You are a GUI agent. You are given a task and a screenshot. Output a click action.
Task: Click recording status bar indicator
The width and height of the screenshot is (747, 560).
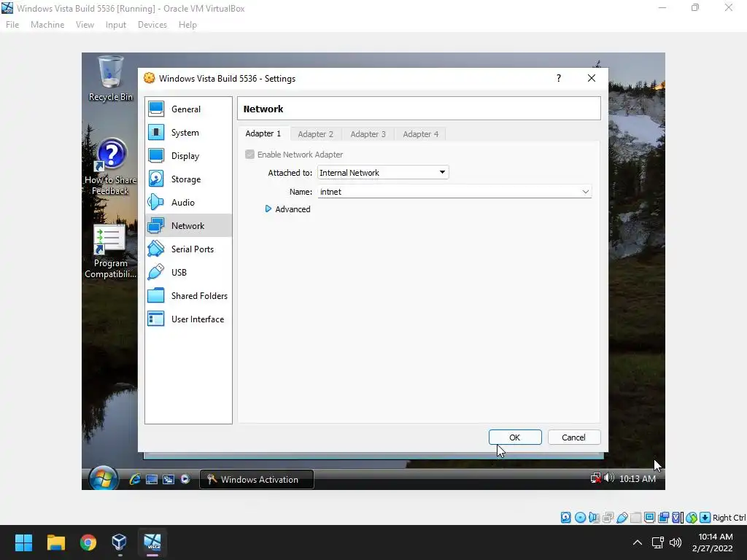663,518
